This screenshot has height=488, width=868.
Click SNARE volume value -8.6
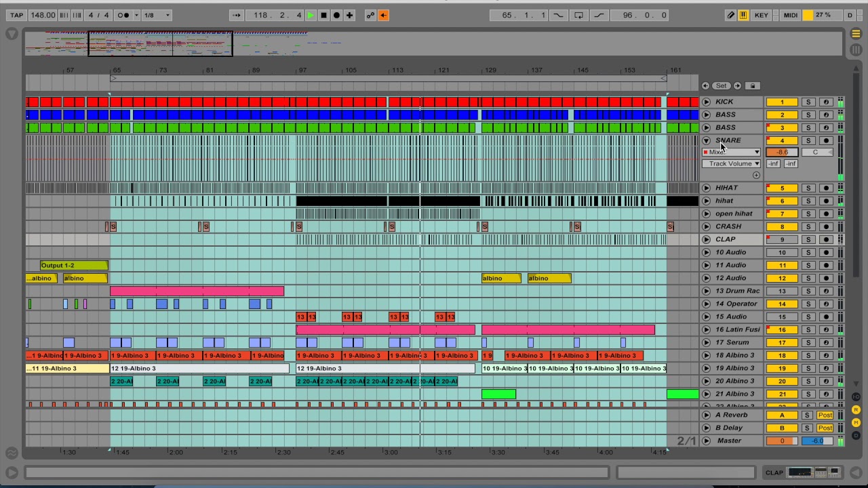click(782, 152)
